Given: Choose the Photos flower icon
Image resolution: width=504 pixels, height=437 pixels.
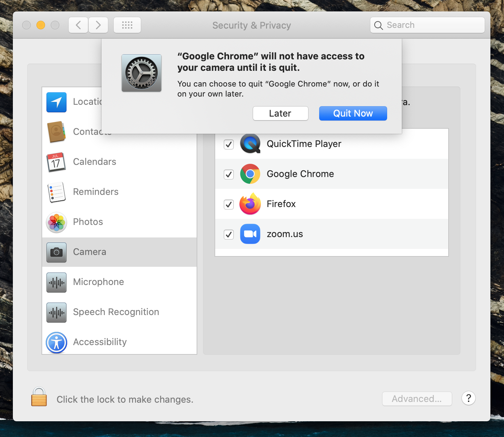Looking at the screenshot, I should [x=56, y=222].
